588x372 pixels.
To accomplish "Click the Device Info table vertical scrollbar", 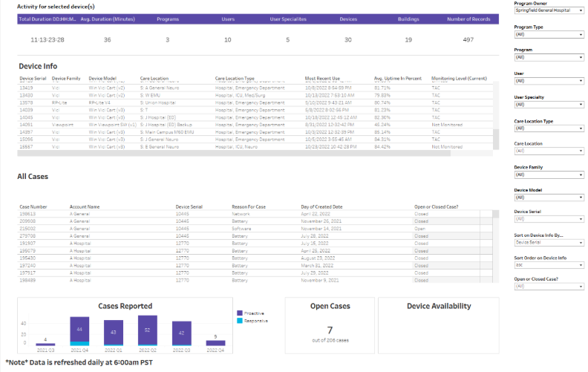I will tap(496, 138).
